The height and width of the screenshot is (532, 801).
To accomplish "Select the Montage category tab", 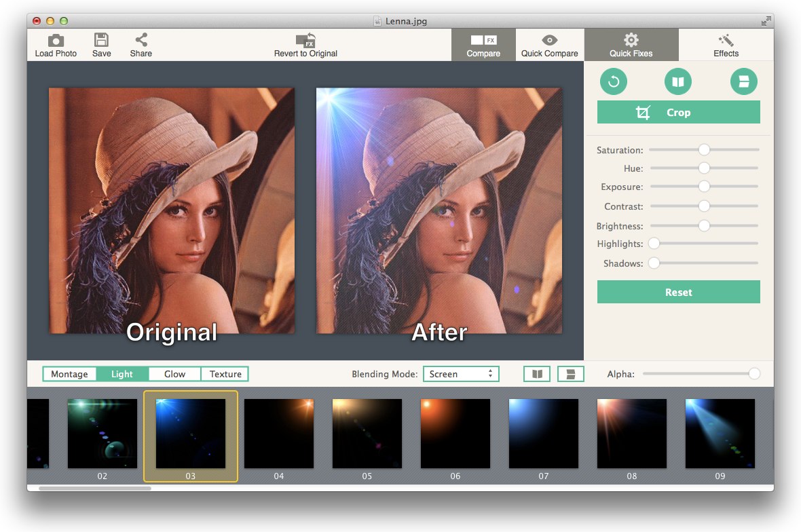I will [69, 375].
